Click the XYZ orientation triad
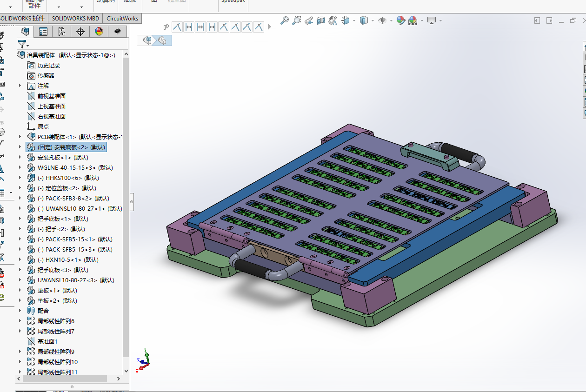586x392 pixels. click(x=143, y=360)
